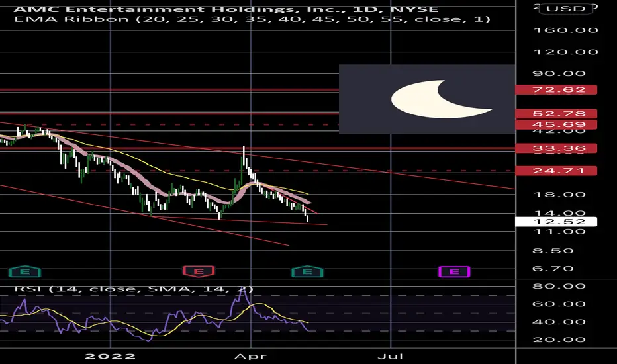Click the 33.36 red price label

pyautogui.click(x=556, y=148)
